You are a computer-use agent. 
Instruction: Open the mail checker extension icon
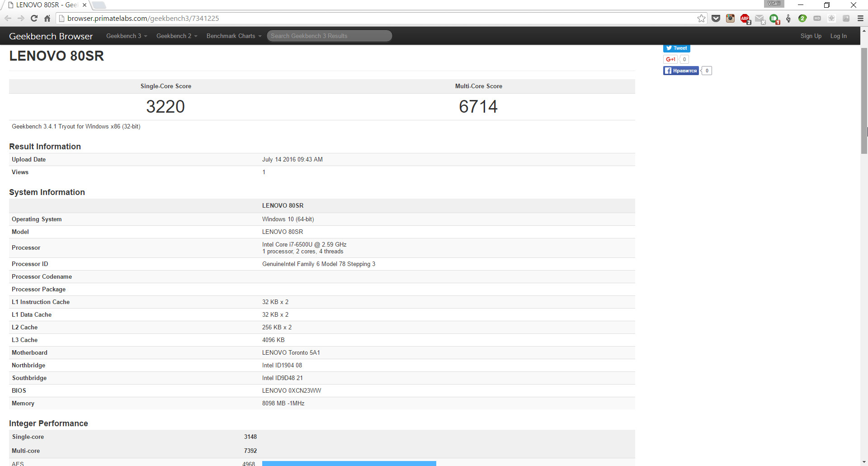759,19
